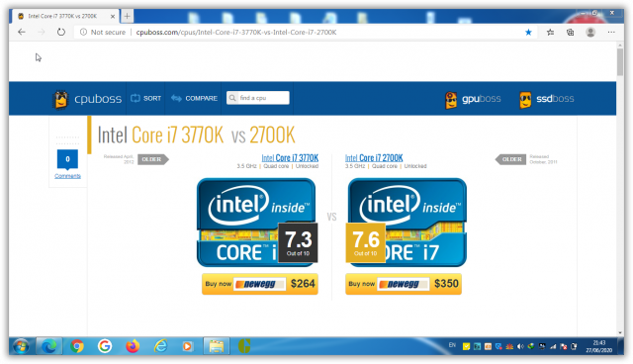Switch to Microsoft Edge in taskbar

[49, 346]
